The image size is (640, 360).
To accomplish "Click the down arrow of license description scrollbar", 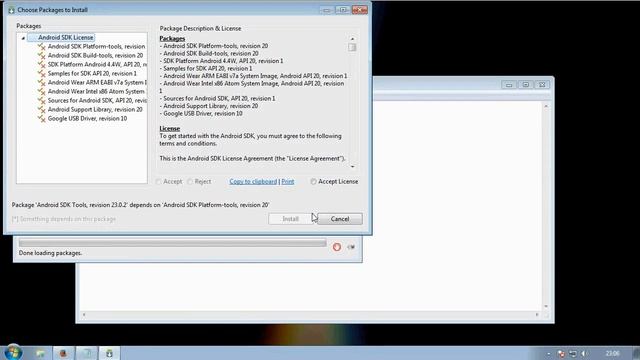I will click(352, 167).
